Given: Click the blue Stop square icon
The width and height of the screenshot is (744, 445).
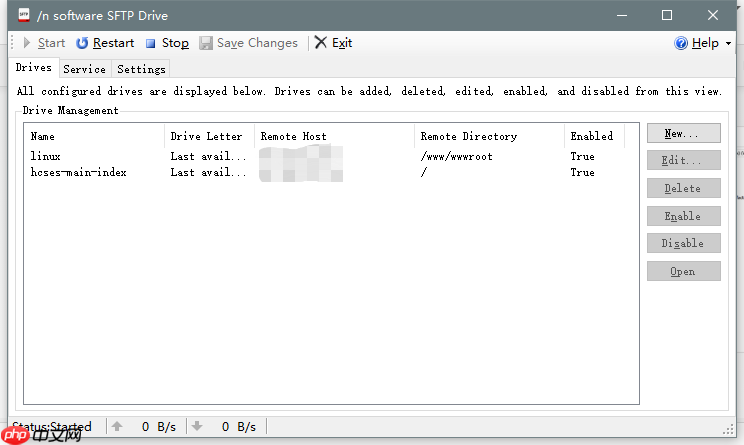Looking at the screenshot, I should tap(150, 44).
